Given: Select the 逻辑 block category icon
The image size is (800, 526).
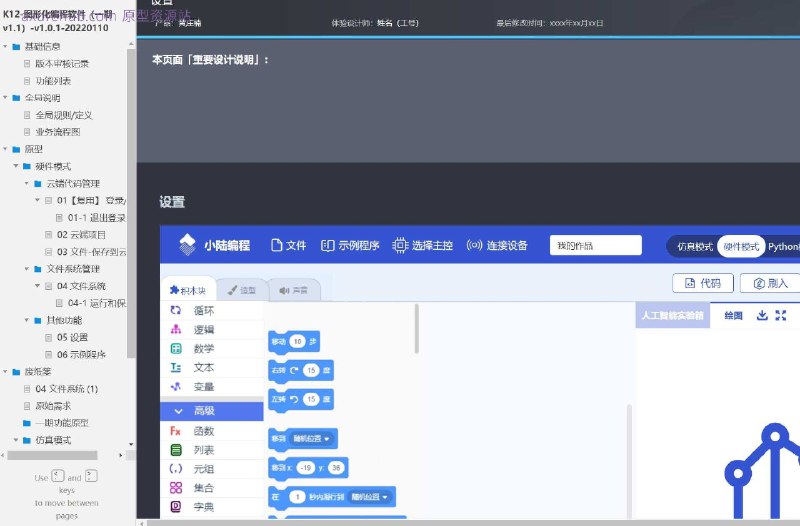Looking at the screenshot, I should [176, 329].
